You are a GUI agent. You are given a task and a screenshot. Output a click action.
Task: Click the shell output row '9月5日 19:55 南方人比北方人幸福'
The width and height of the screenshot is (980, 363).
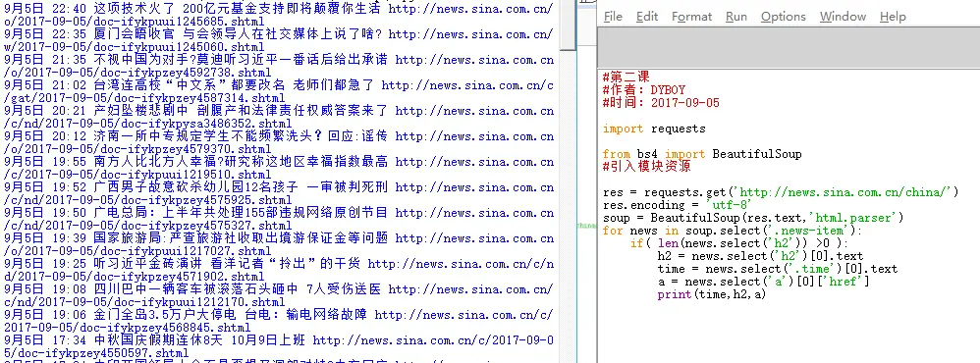click(x=278, y=162)
